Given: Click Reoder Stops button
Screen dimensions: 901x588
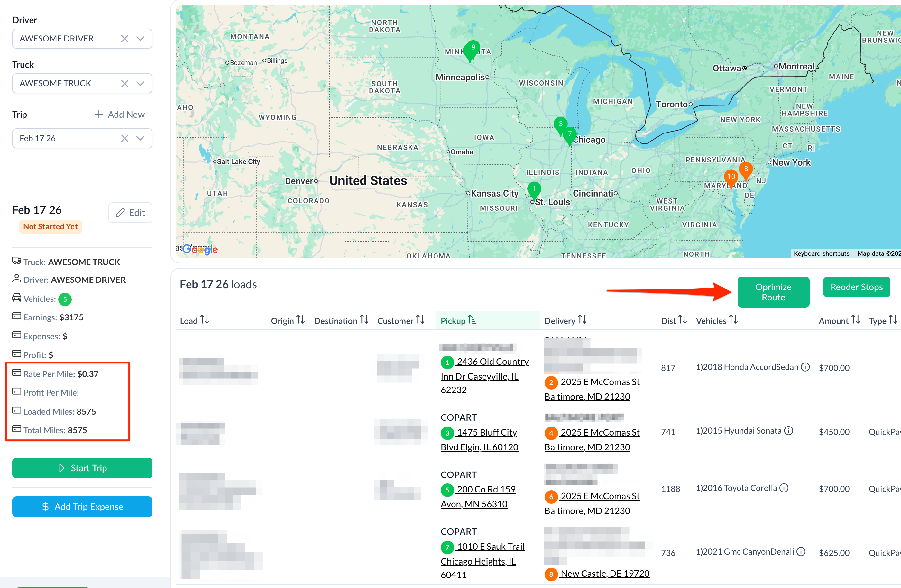Looking at the screenshot, I should [856, 287].
